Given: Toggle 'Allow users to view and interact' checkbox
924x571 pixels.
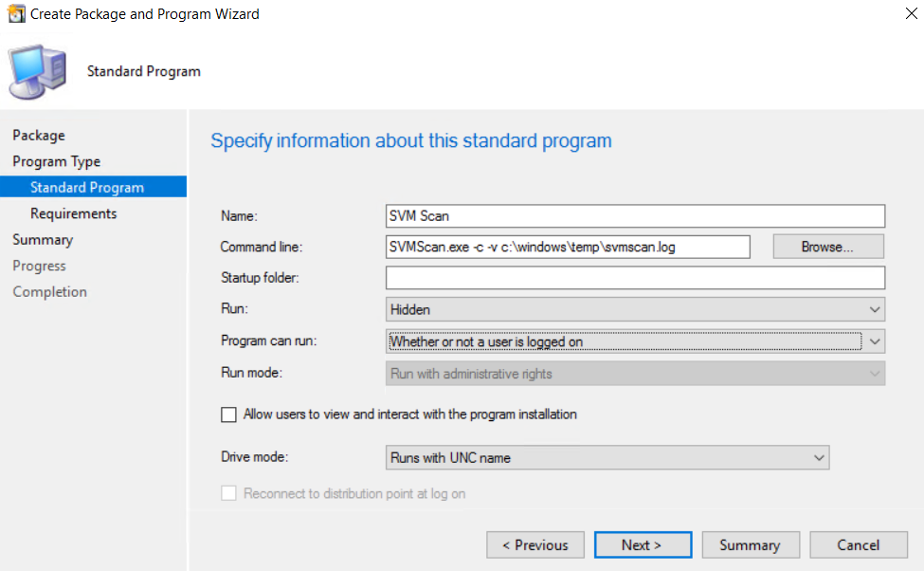Looking at the screenshot, I should point(228,414).
